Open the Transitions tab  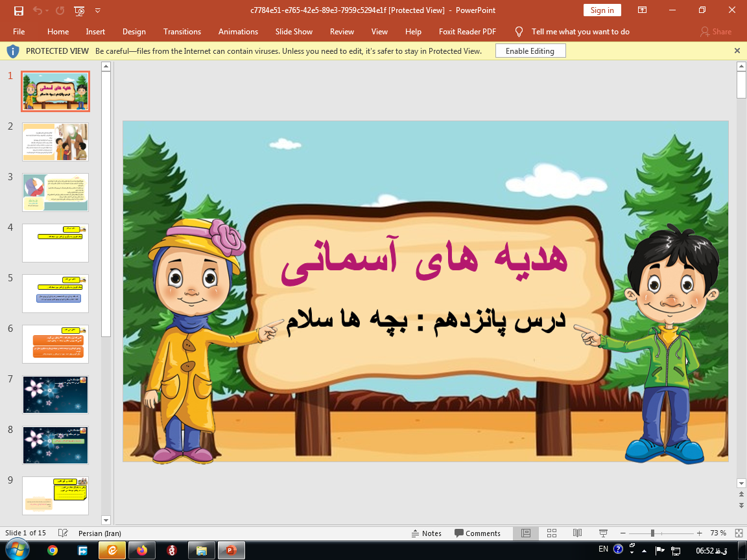182,31
